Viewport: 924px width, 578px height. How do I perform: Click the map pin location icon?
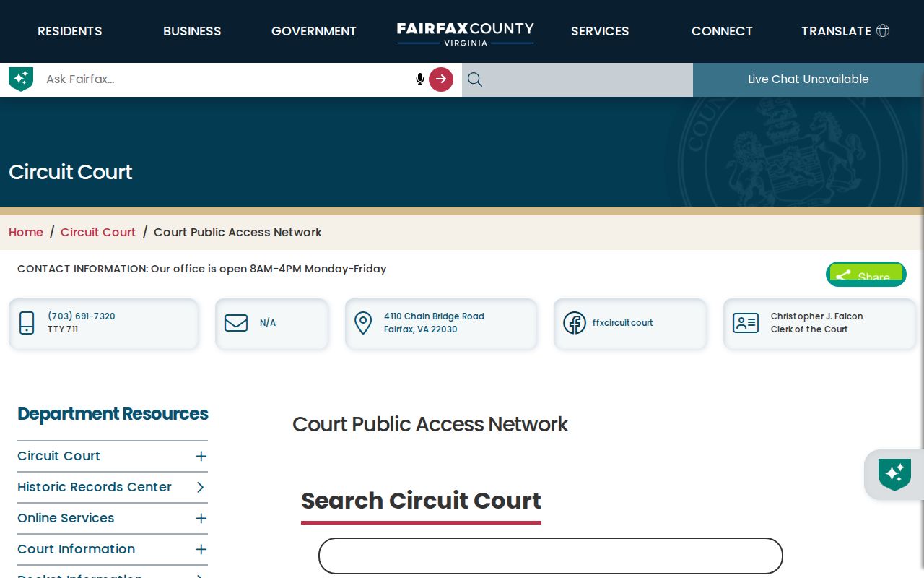363,323
